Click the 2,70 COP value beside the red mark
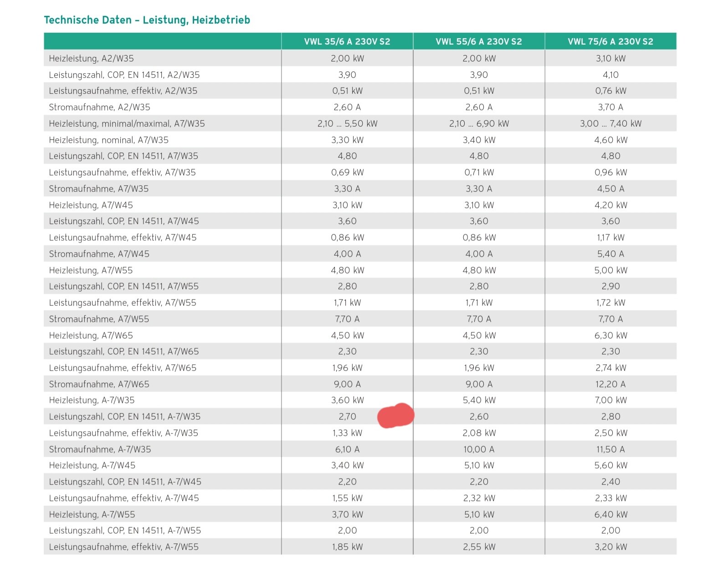Image resolution: width=728 pixels, height=577 pixels. 347,417
